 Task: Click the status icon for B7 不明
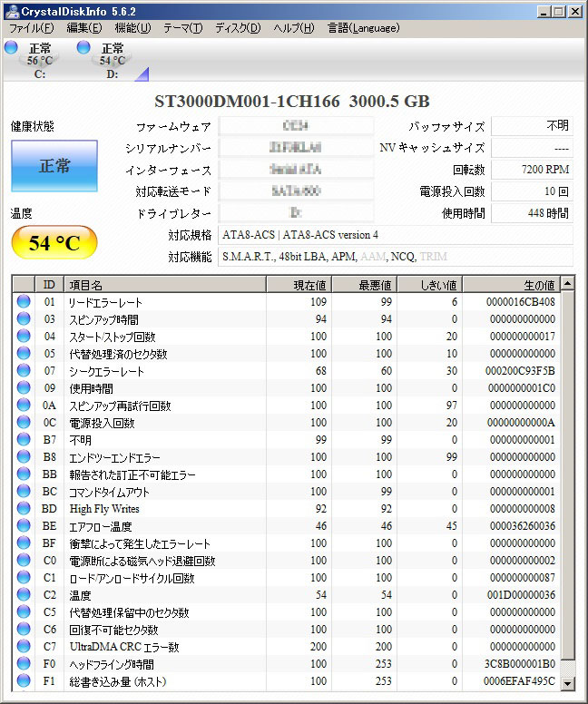tap(24, 439)
